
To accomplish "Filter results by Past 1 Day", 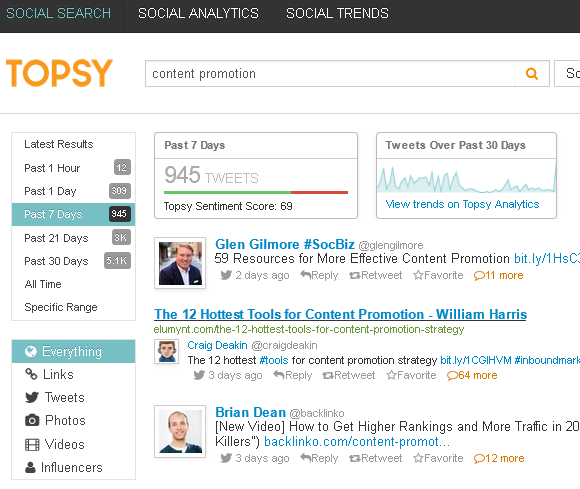I will pyautogui.click(x=74, y=191).
